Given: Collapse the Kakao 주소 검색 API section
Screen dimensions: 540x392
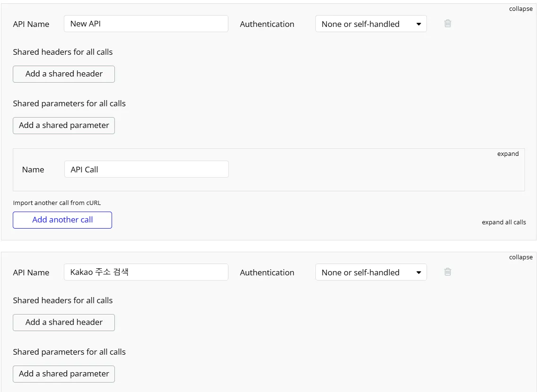Looking at the screenshot, I should click(521, 257).
